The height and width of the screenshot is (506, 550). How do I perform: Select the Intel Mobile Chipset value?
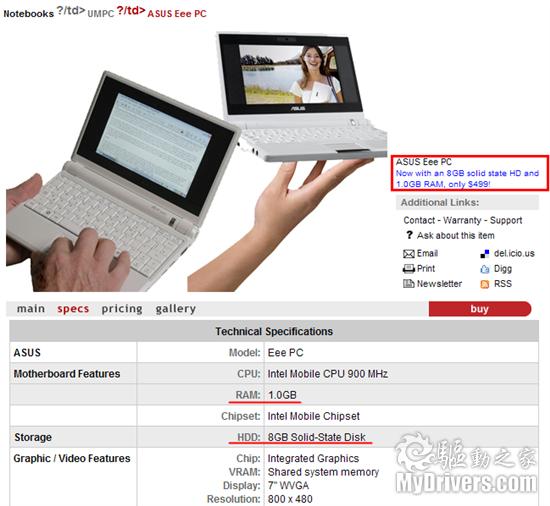(314, 416)
